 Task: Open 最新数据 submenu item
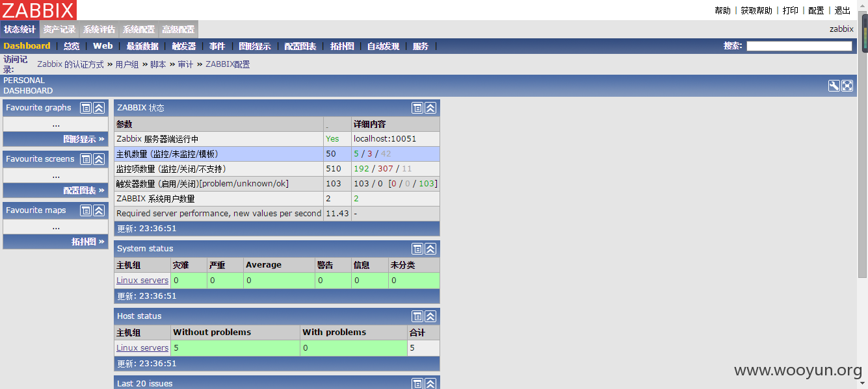[142, 46]
